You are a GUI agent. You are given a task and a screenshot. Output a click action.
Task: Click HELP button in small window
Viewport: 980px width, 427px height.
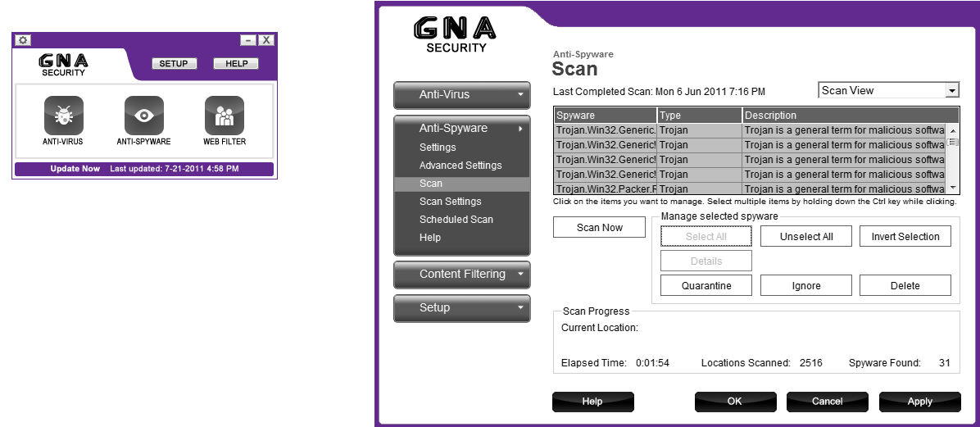tap(236, 63)
